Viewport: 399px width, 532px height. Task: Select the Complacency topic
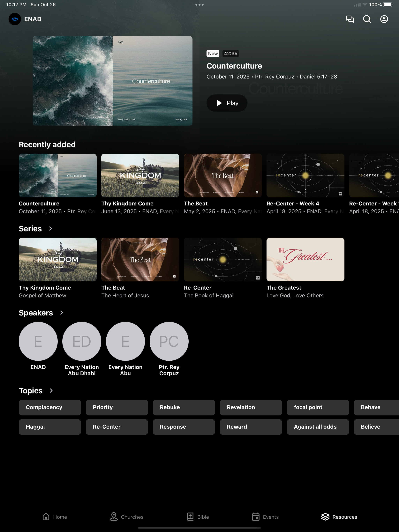point(50,407)
